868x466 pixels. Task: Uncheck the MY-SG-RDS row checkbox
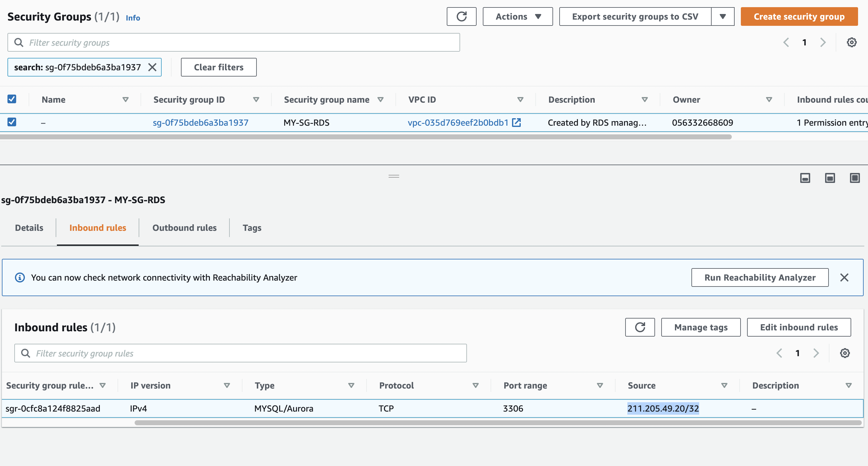point(12,122)
